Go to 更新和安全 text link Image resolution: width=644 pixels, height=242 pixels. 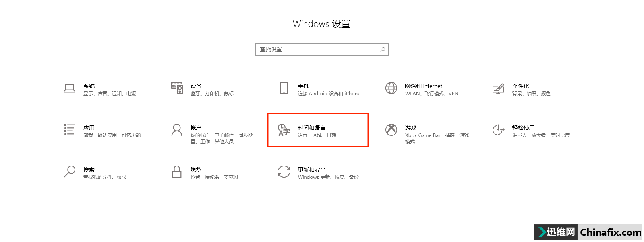pyautogui.click(x=312, y=170)
